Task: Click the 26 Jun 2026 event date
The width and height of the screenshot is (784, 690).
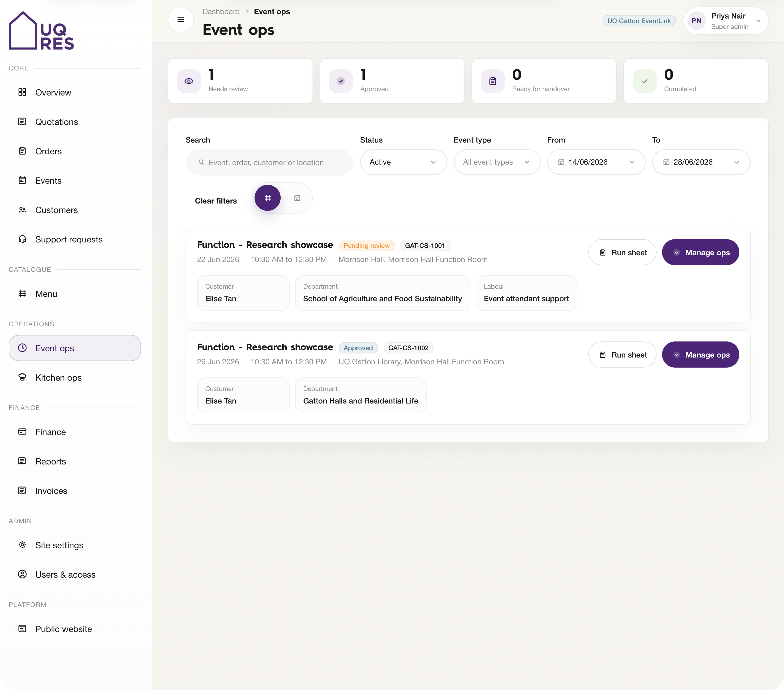Action: [218, 362]
